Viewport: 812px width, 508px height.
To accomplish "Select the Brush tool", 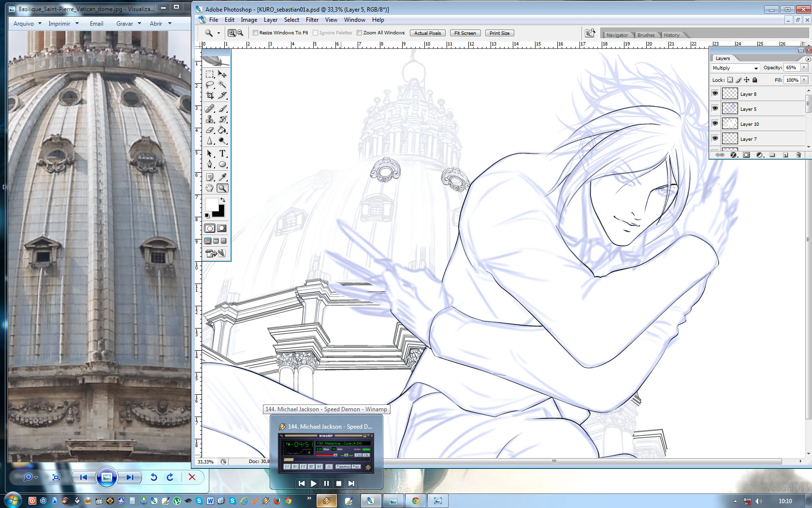I will pyautogui.click(x=222, y=108).
